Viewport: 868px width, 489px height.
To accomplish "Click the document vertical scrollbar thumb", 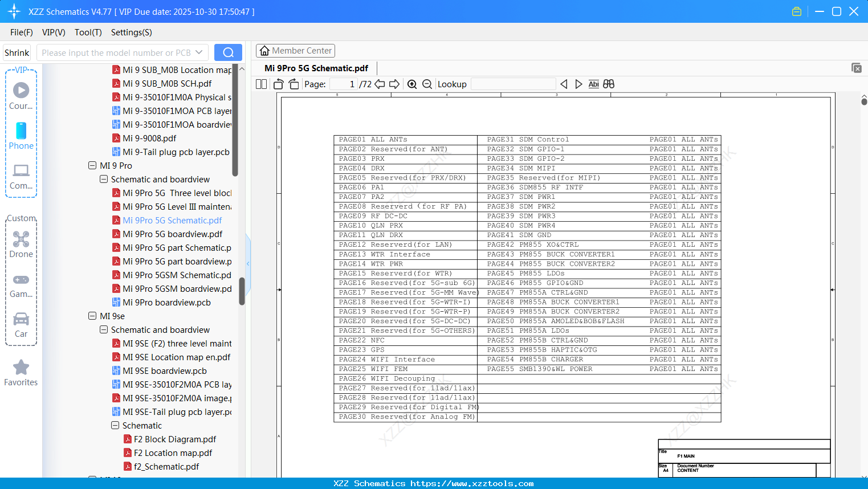I will [x=864, y=101].
